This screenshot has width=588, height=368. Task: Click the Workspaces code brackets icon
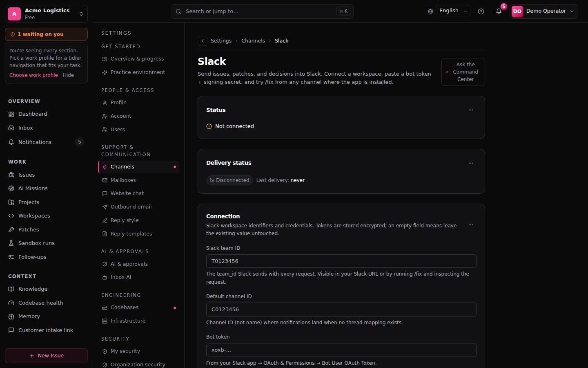(11, 216)
